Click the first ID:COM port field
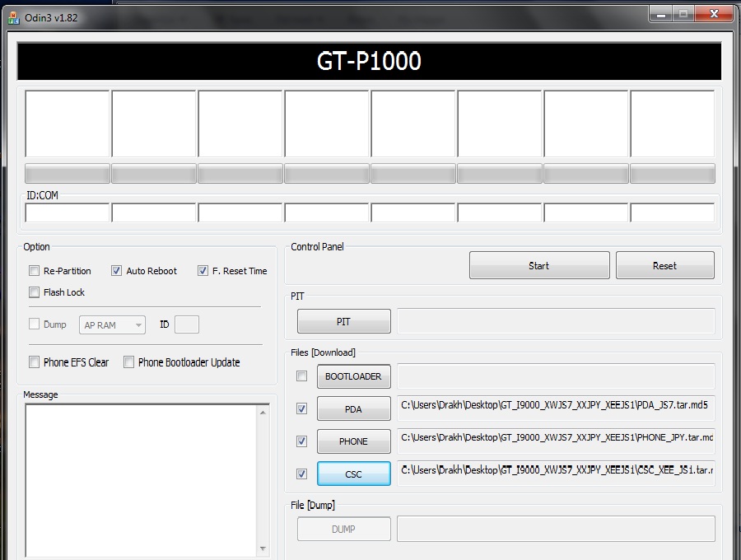Viewport: 741px width, 560px height. pos(68,212)
